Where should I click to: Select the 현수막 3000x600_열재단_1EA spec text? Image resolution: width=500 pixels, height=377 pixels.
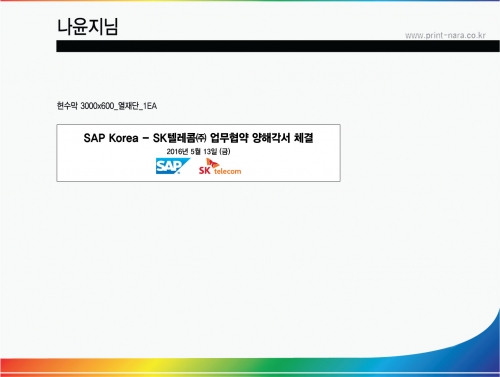point(107,106)
